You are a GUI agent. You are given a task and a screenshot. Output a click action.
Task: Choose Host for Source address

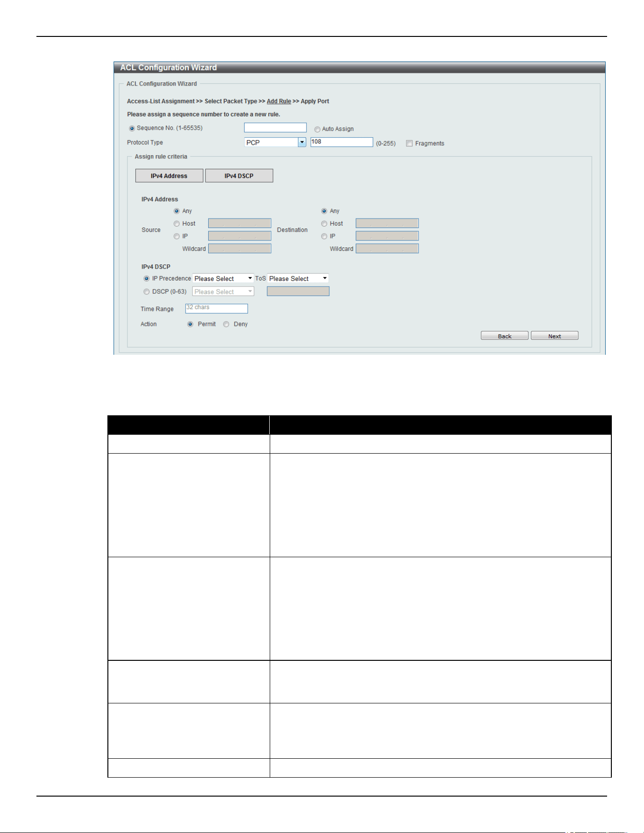[176, 224]
